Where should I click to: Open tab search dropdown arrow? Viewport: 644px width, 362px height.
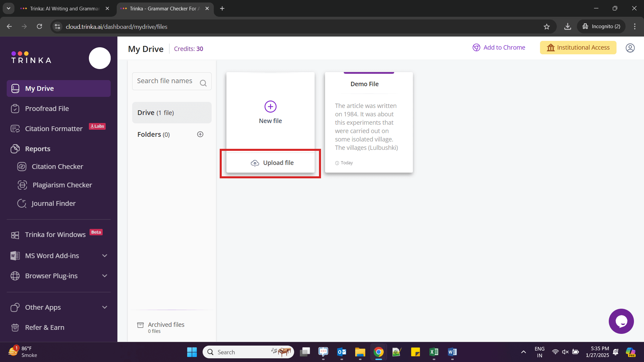tap(8, 8)
